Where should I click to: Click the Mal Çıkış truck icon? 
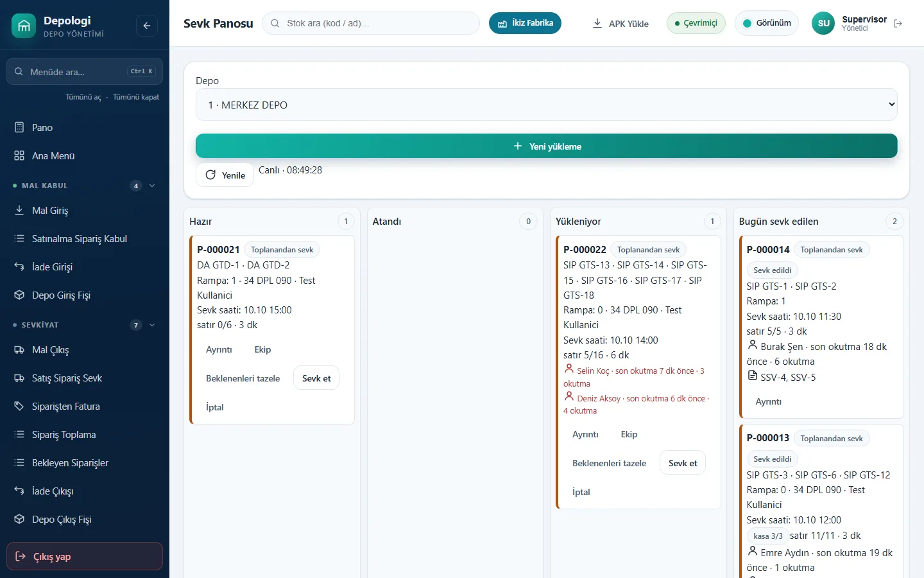pos(19,349)
